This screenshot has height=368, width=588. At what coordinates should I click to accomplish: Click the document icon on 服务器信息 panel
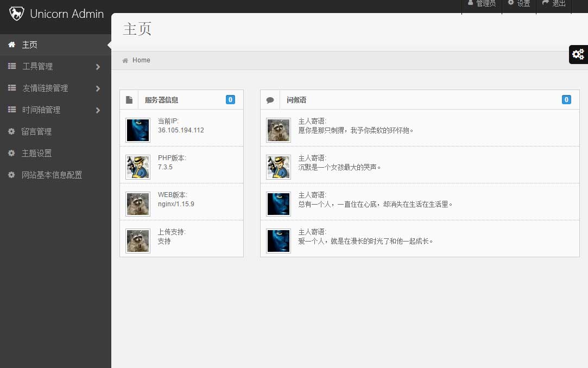tap(129, 99)
